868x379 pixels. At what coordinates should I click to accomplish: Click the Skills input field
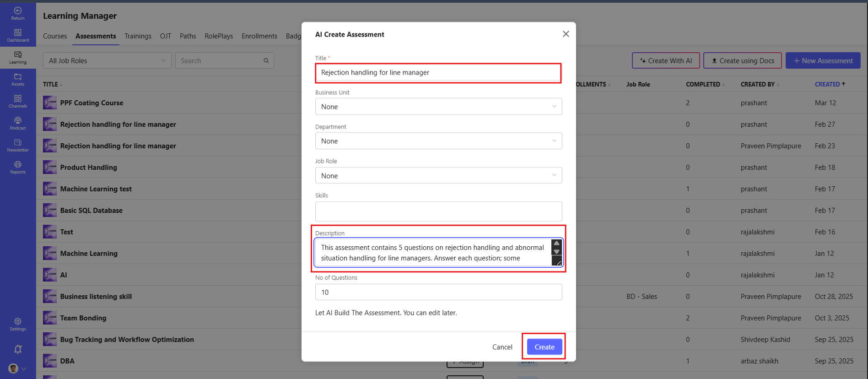pyautogui.click(x=438, y=211)
